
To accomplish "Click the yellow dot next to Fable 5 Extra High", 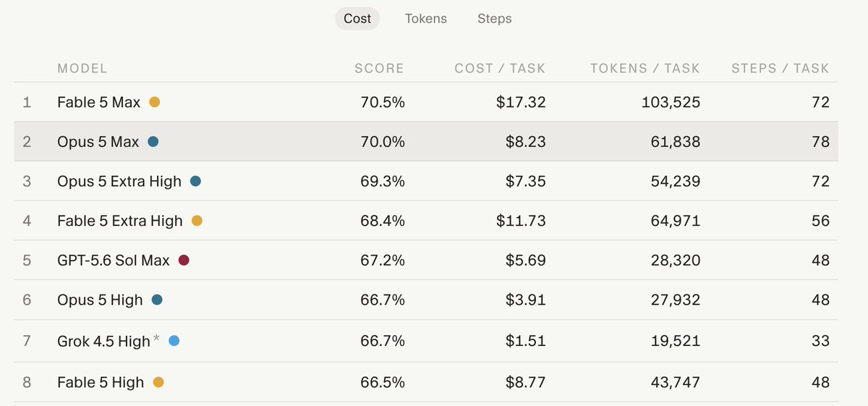I will [197, 221].
